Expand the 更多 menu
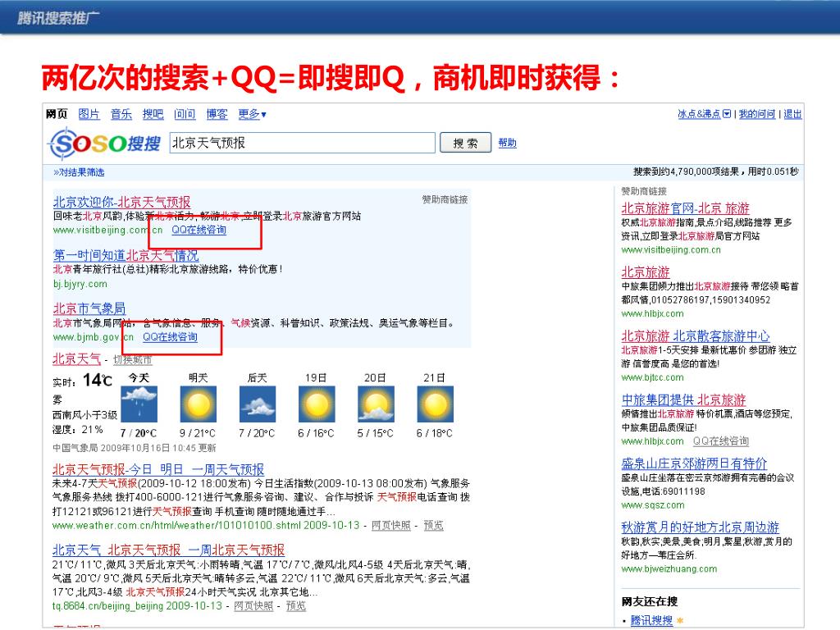Screen dimensions: 840x630 click(x=253, y=113)
